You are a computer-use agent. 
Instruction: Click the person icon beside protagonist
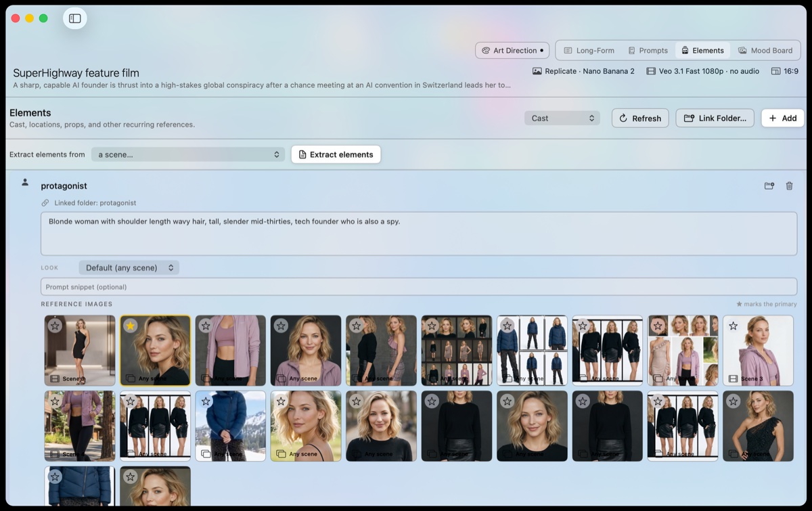(x=25, y=182)
